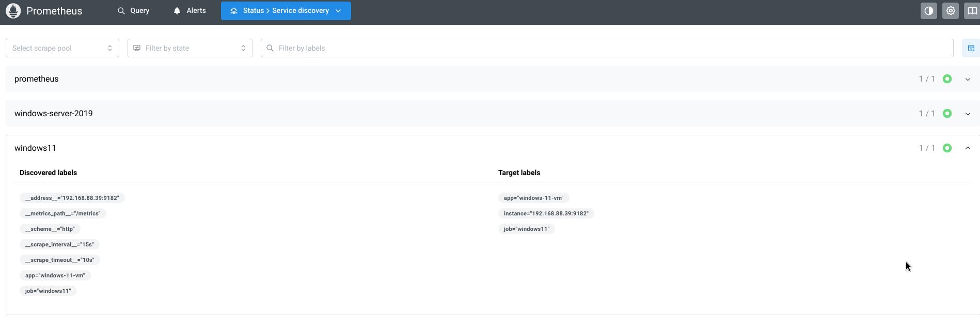
Task: Select the __address__ discovered label badge
Action: 72,198
